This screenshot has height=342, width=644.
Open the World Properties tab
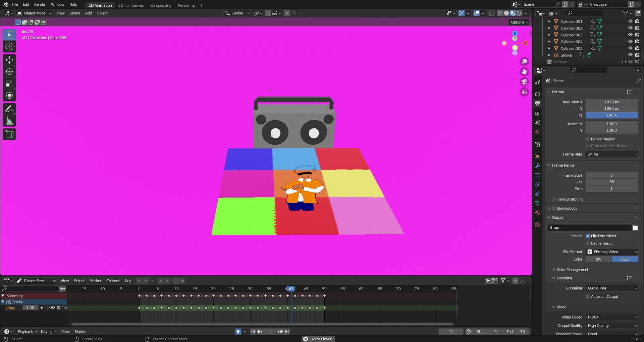click(x=537, y=132)
